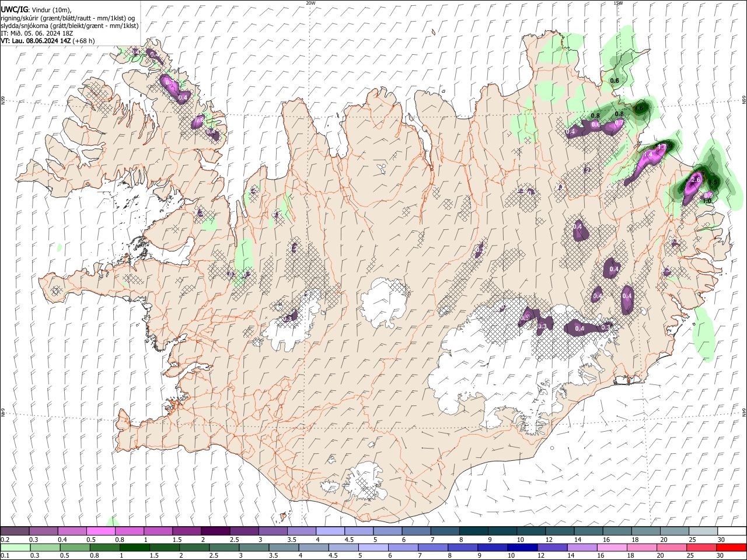Click the black '1.0' value near the east coast
The height and width of the screenshot is (560, 747).
coord(707,201)
